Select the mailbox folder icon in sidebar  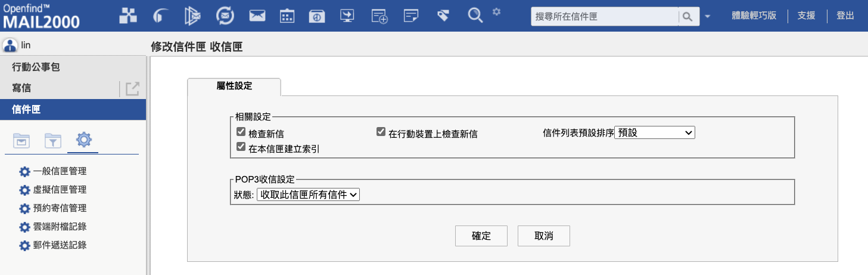[x=21, y=141]
